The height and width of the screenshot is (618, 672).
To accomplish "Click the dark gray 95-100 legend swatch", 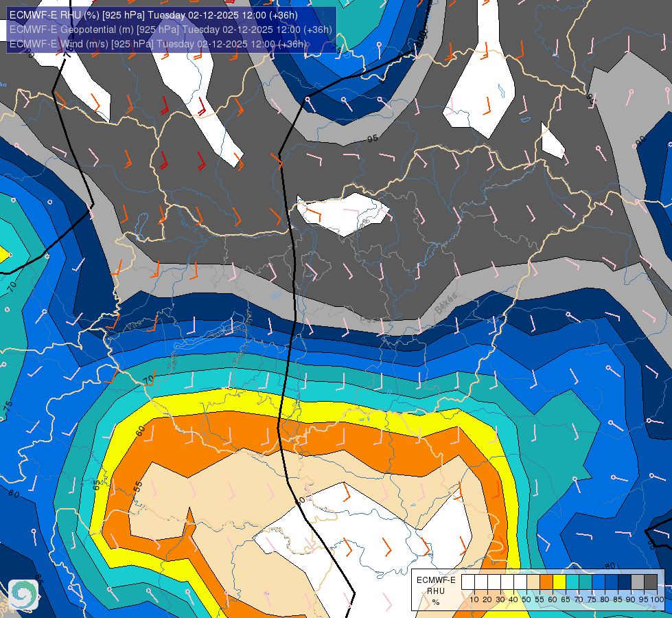I will [651, 582].
